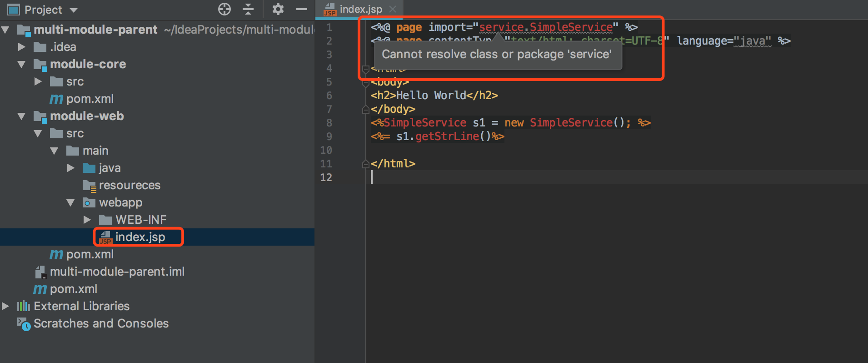This screenshot has height=363, width=868.
Task: Select the resoureces folder
Action: [130, 185]
